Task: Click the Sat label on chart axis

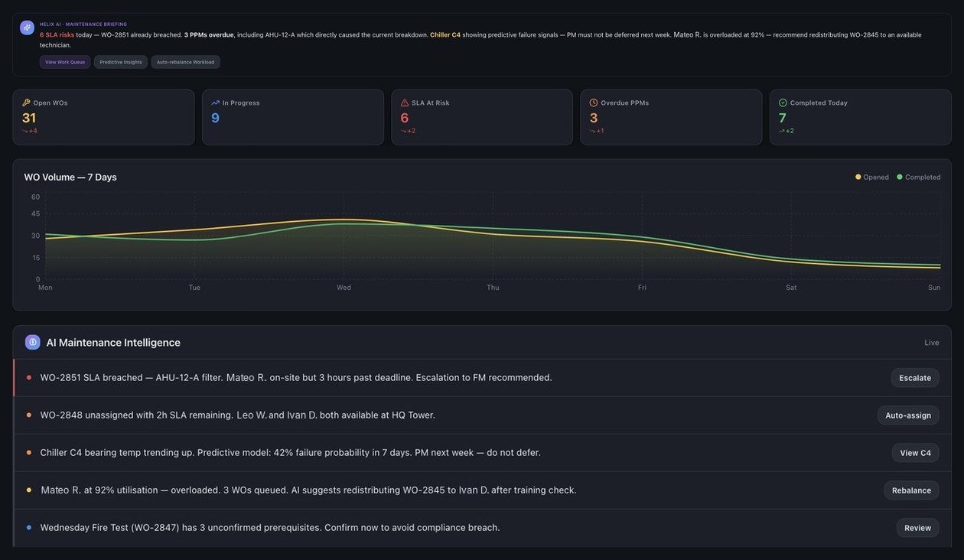Action: coord(791,288)
